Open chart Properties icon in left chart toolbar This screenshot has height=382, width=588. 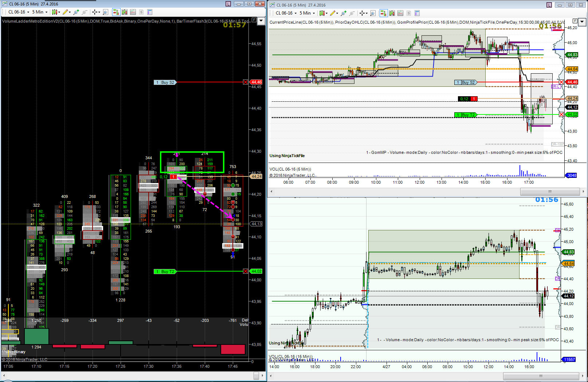click(x=149, y=12)
